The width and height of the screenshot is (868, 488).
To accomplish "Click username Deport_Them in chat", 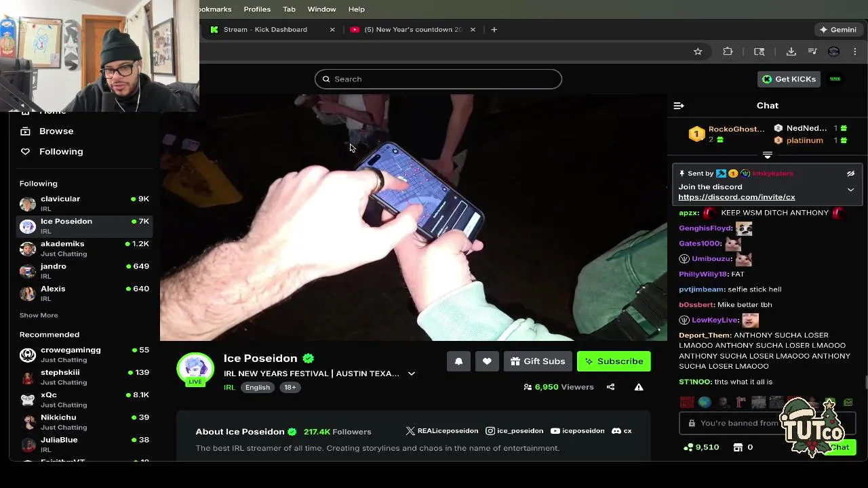I will tap(705, 335).
